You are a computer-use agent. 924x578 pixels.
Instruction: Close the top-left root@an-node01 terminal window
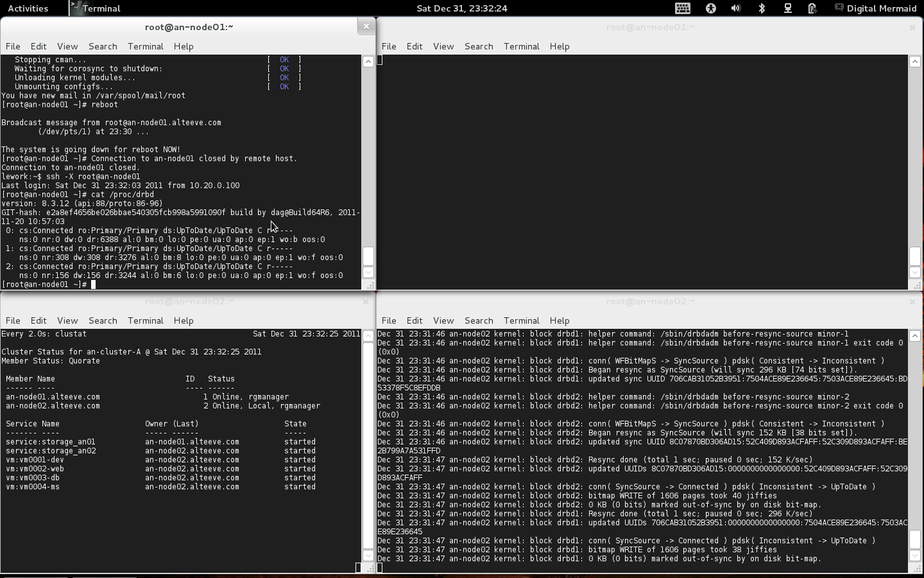[366, 26]
